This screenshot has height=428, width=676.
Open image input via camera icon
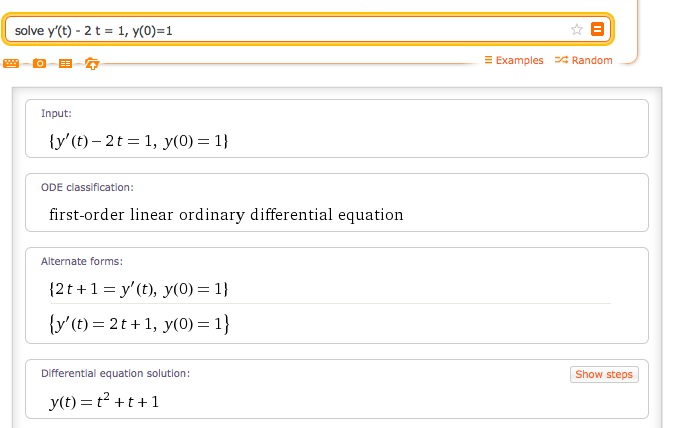tap(39, 63)
